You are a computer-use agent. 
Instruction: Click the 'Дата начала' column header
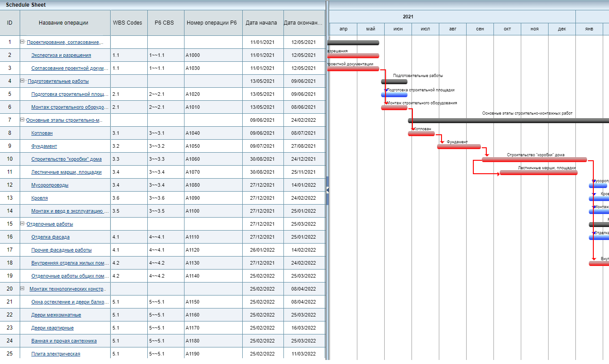(x=261, y=23)
